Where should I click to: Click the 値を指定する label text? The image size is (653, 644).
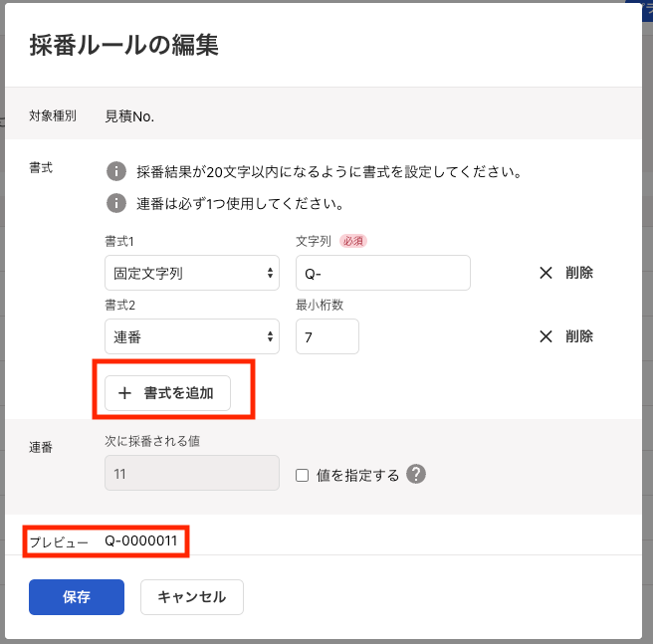[357, 476]
